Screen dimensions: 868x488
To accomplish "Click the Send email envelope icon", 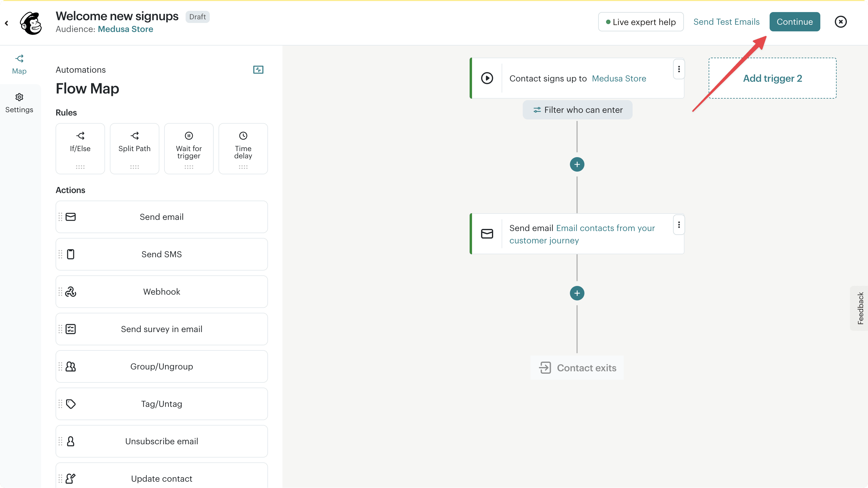I will point(70,217).
